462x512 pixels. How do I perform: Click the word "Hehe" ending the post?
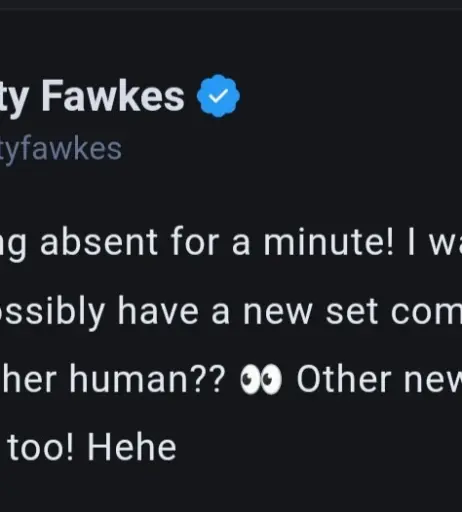click(x=132, y=448)
